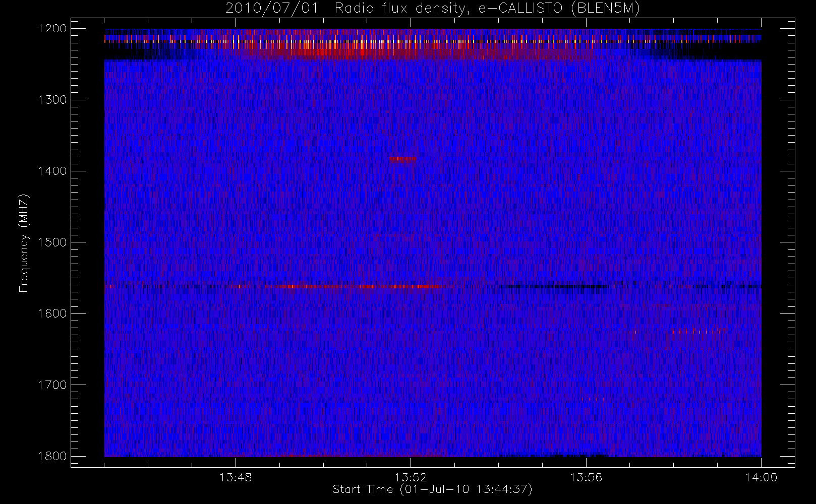816x504 pixels.
Task: Click the 'Frequency (MHZ)' y-axis label
Action: pyautogui.click(x=24, y=243)
